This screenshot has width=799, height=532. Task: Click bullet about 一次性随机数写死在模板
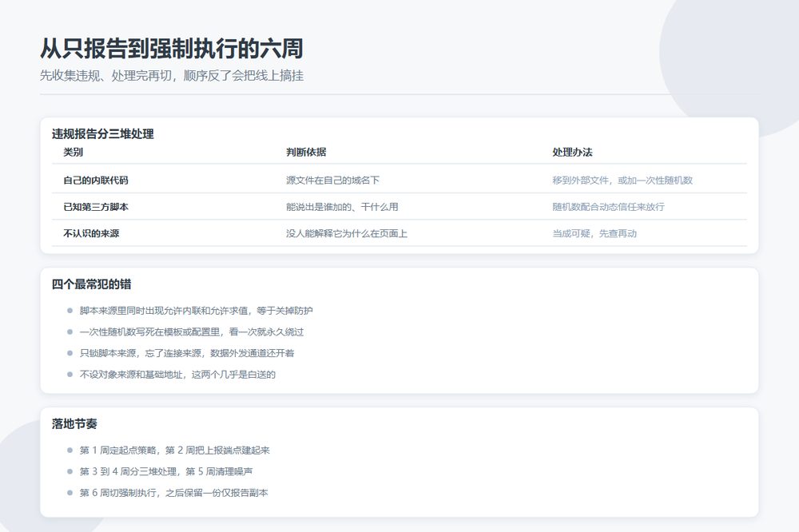192,332
